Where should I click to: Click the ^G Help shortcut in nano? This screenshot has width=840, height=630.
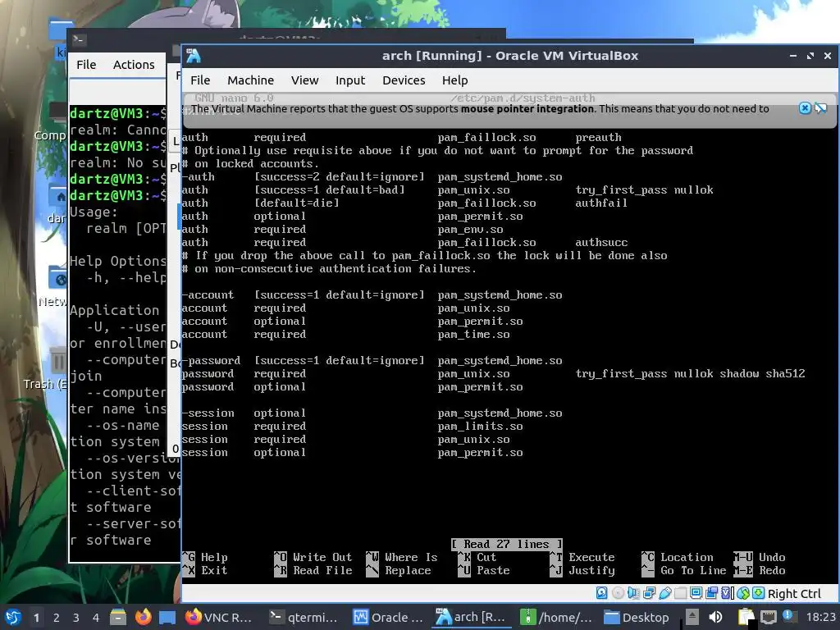pos(204,558)
